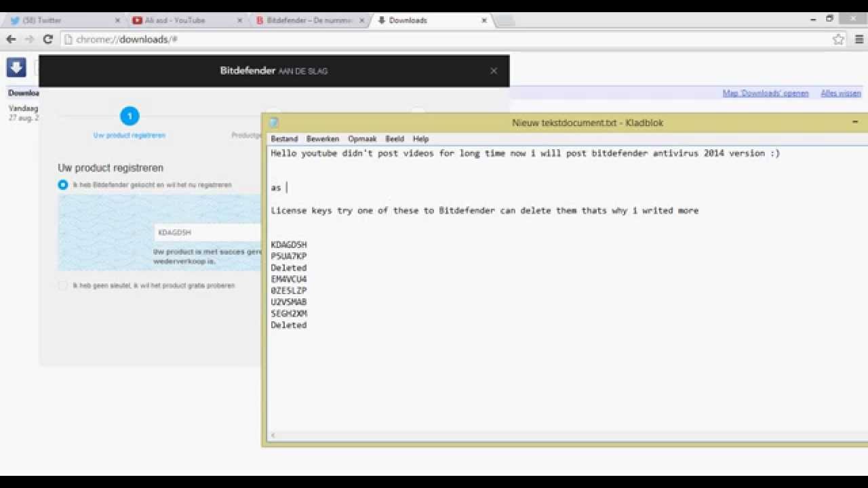Click the 'License keys try one' line
Viewport: 868px width, 488px height.
(484, 211)
